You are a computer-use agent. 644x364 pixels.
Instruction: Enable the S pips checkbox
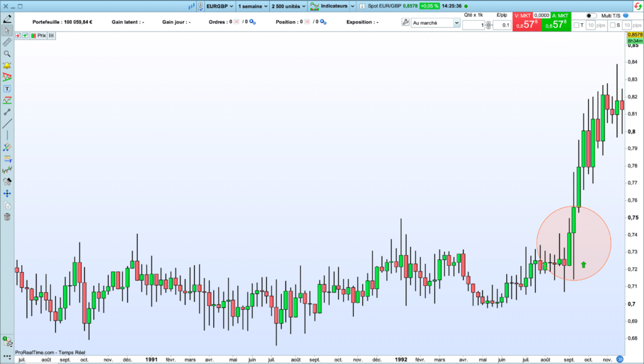point(612,25)
